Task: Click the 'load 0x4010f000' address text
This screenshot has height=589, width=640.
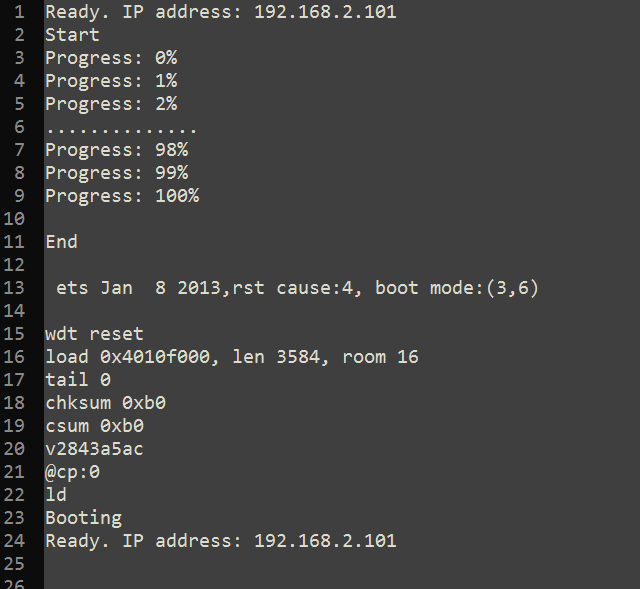Action: click(x=128, y=357)
